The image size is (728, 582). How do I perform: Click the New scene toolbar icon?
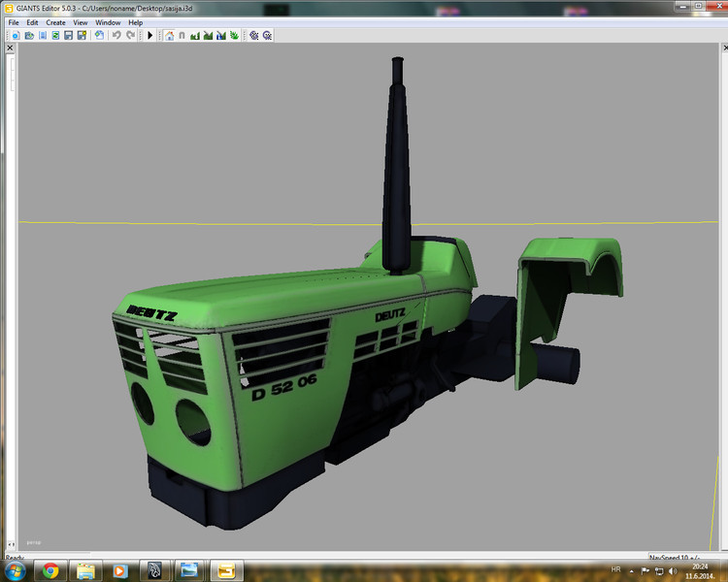pos(17,36)
